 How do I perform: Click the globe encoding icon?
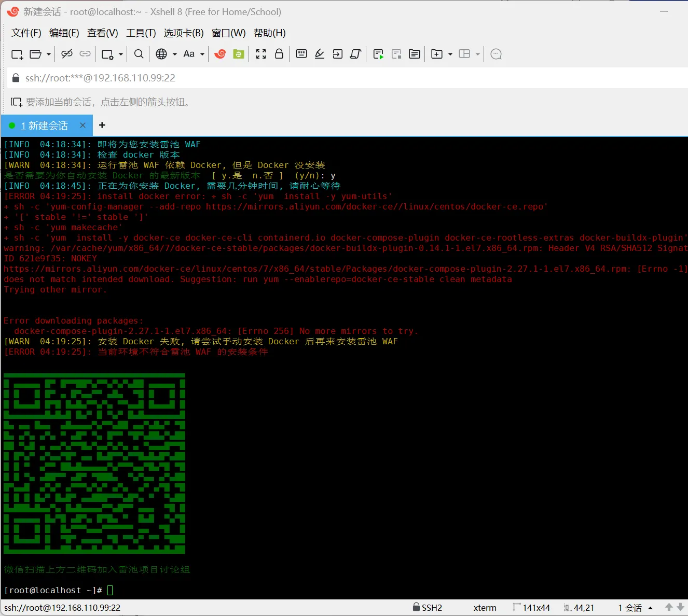[x=161, y=54]
